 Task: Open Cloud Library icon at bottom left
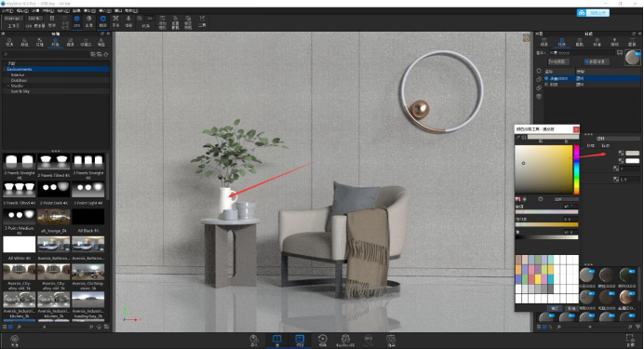pos(14,340)
